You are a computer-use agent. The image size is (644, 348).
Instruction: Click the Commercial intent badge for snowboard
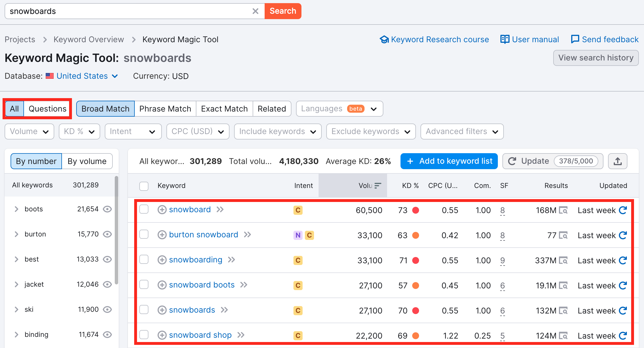[298, 210]
